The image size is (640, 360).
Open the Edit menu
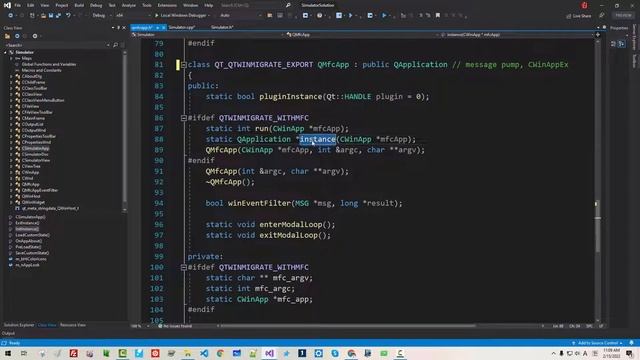click(x=31, y=5)
